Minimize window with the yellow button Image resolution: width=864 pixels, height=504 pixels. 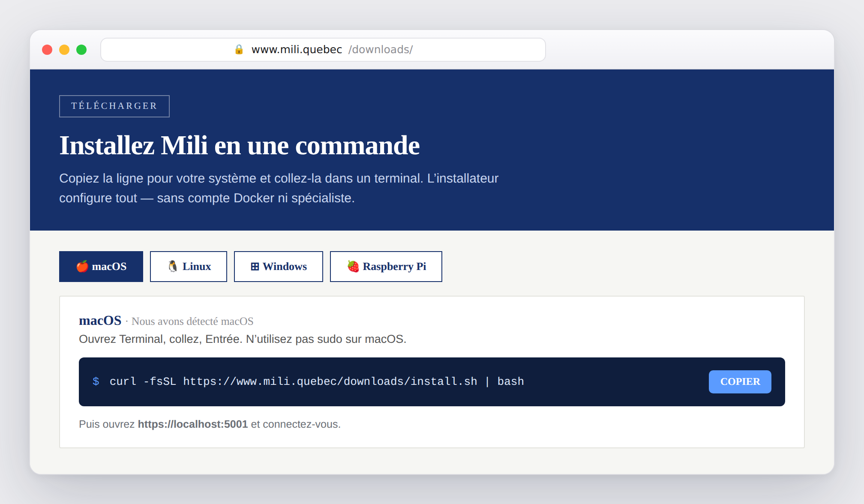coord(64,50)
